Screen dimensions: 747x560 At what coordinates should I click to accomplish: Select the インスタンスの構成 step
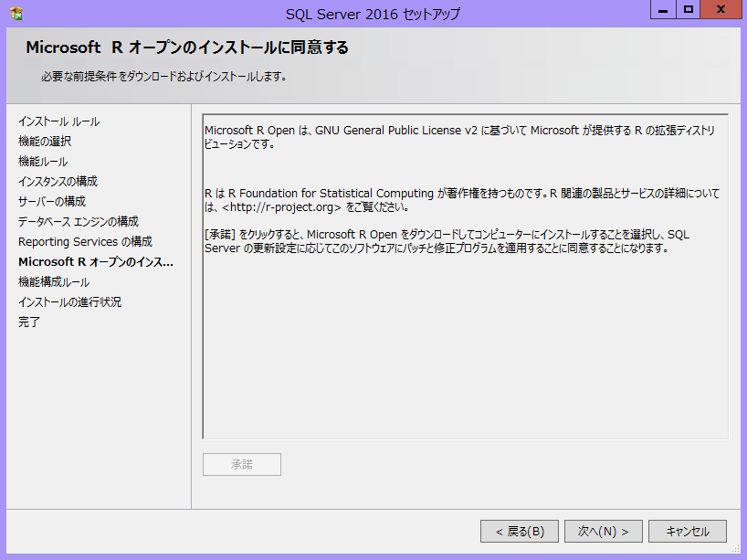(x=58, y=182)
